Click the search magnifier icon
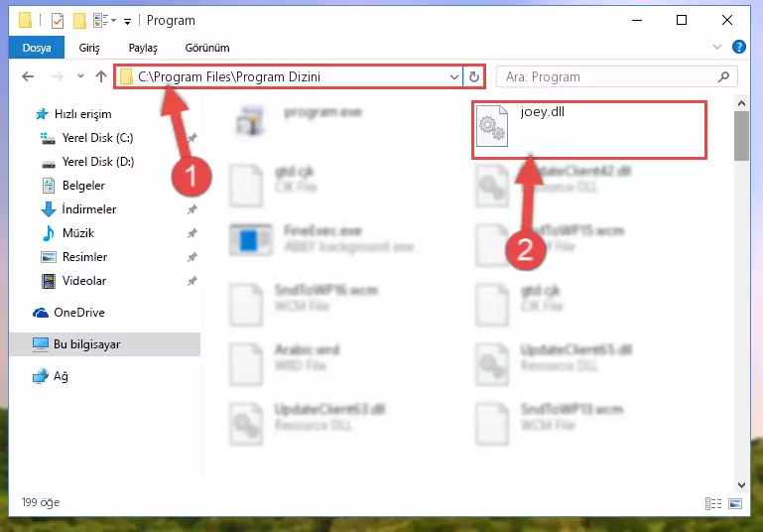The height and width of the screenshot is (532, 763). coord(723,76)
